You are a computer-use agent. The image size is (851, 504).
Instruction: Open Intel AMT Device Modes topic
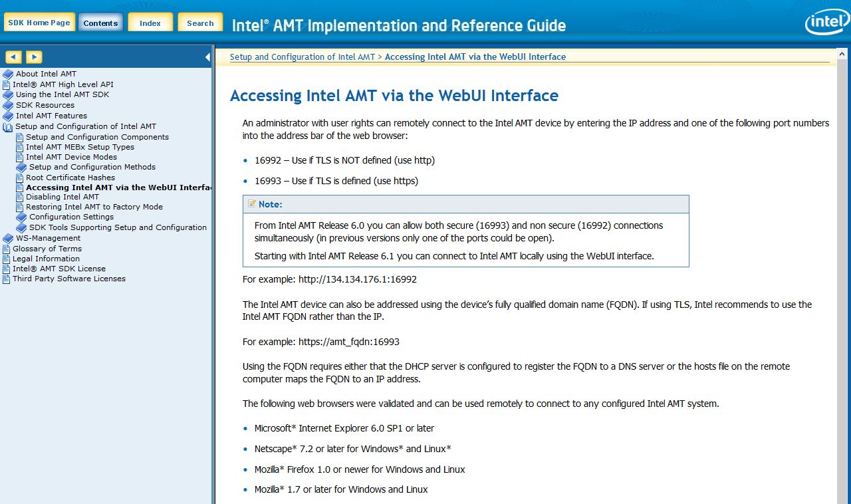point(72,157)
